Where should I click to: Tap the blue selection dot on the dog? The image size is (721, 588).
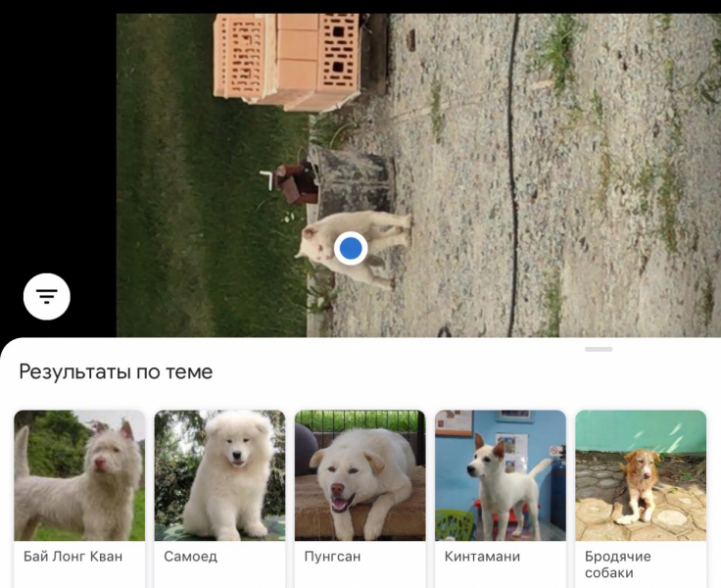tap(351, 249)
